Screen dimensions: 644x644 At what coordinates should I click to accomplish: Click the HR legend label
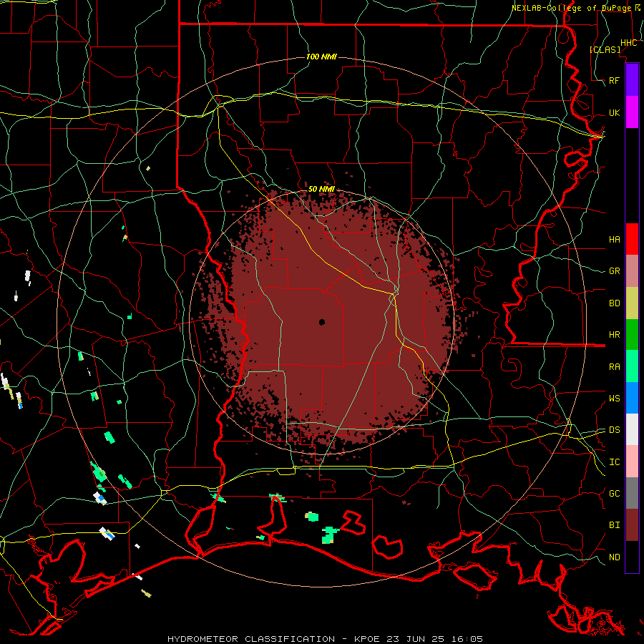[615, 335]
